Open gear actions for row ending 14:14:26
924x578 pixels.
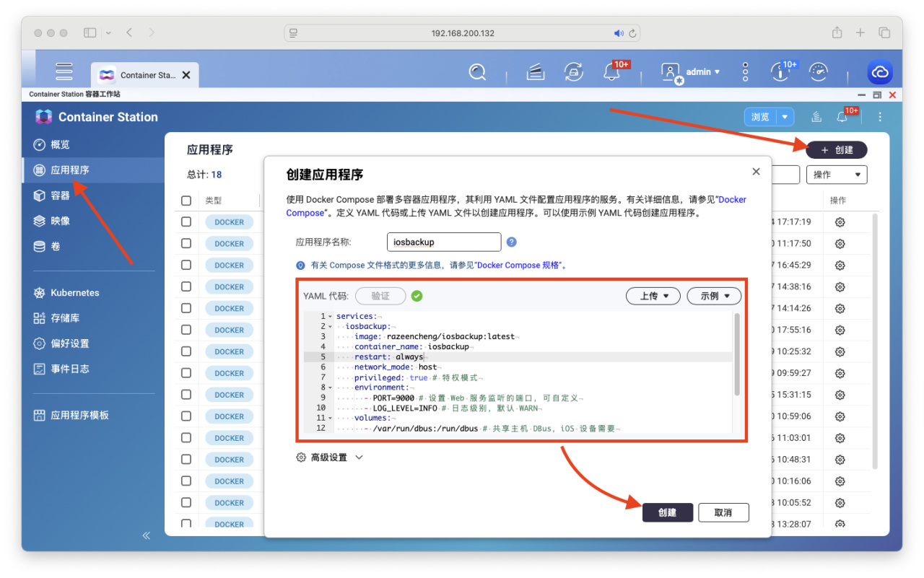pos(840,308)
